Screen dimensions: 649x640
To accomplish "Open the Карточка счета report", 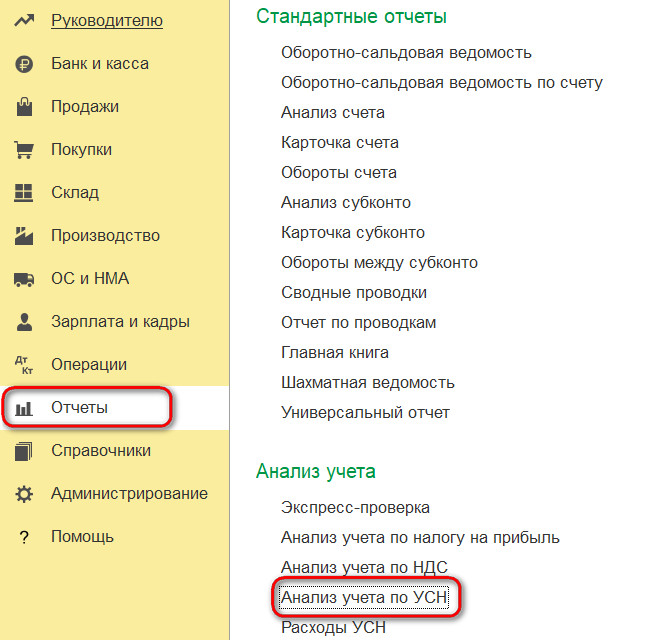I will 340,143.
